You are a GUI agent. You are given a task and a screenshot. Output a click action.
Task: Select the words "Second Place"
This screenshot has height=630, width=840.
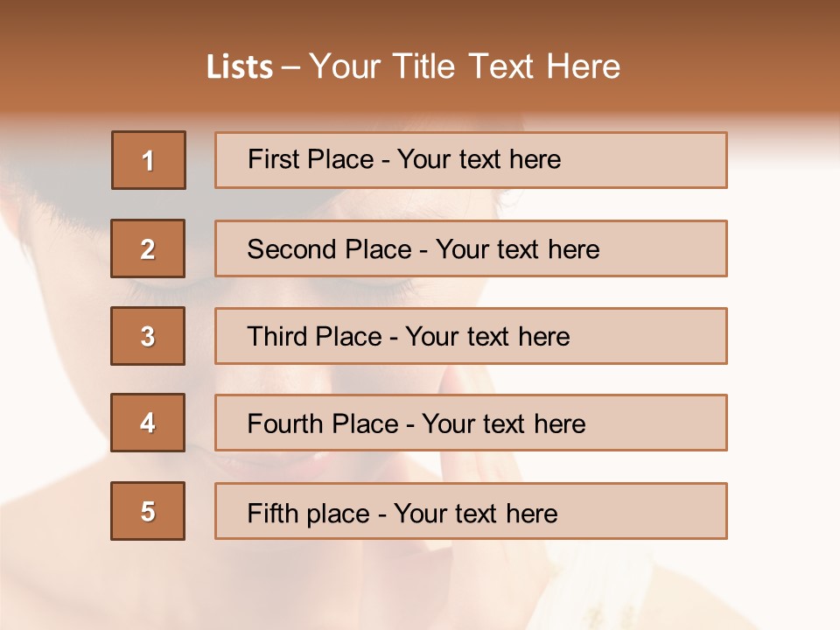tap(329, 249)
